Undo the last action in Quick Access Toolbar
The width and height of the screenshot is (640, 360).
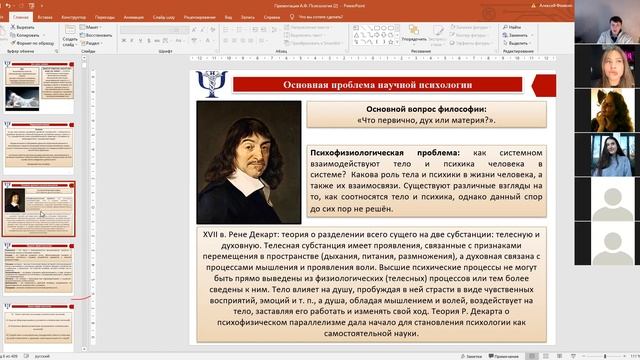click(x=8, y=6)
